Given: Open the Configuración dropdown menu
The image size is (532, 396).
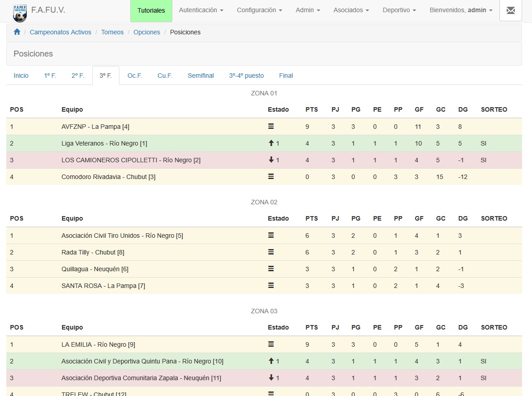Looking at the screenshot, I should point(259,10).
